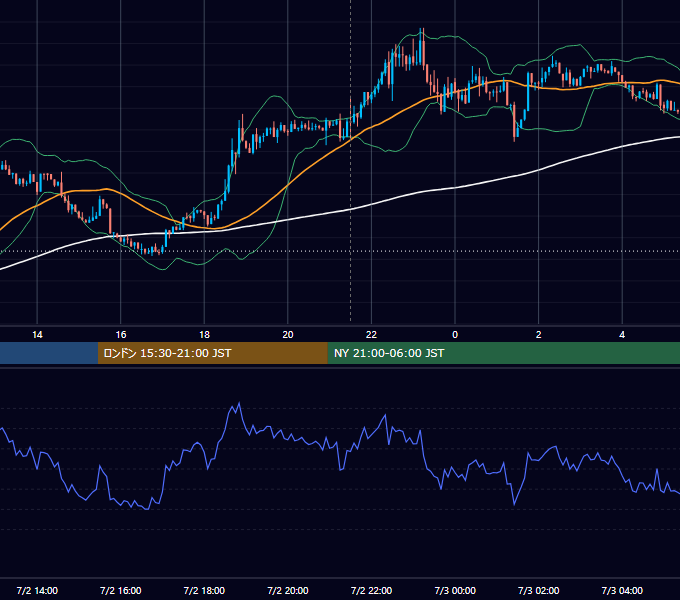
Task: Click the '7/3 02:00' time label
Action: 539,590
